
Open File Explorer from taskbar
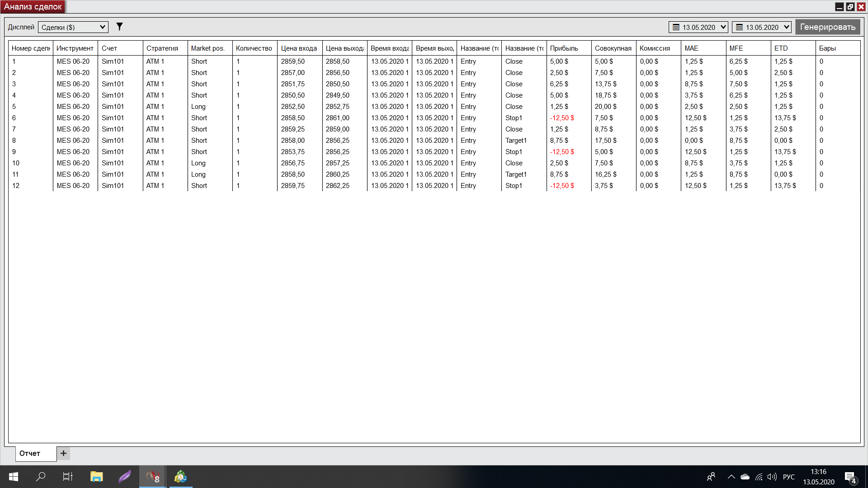pos(96,477)
